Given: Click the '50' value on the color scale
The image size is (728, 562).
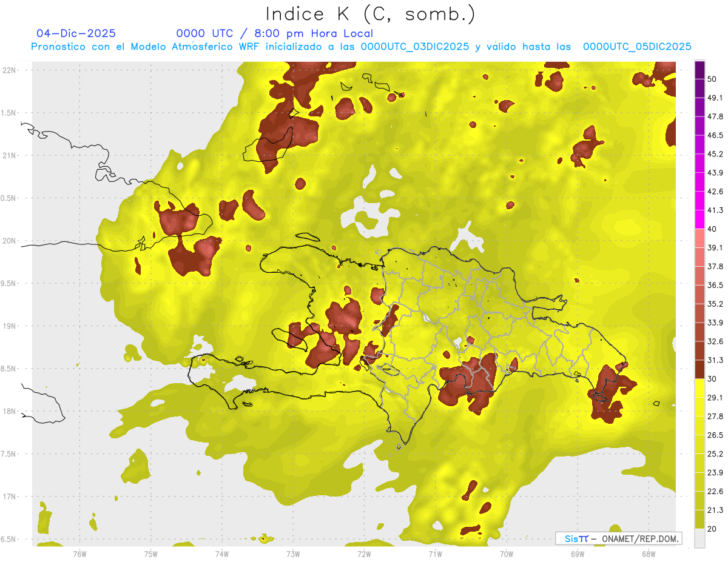Looking at the screenshot, I should [x=712, y=79].
